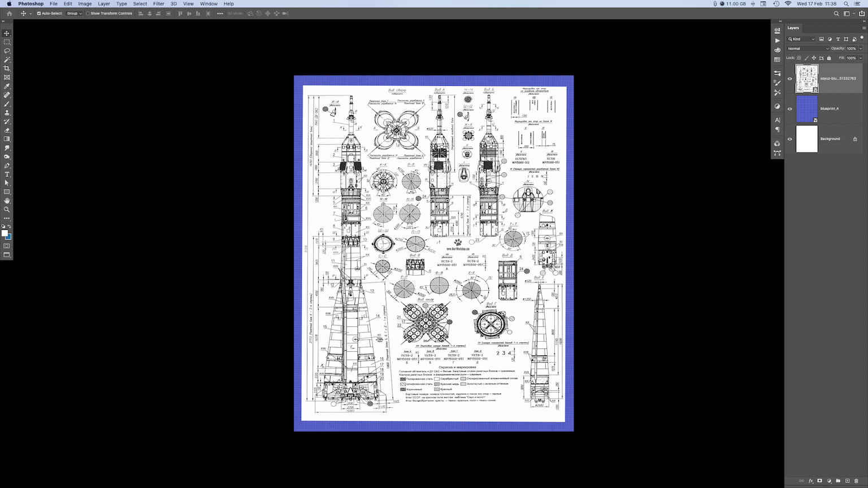Image resolution: width=868 pixels, height=488 pixels.
Task: Toggle Lock position for the layer
Action: 814,58
